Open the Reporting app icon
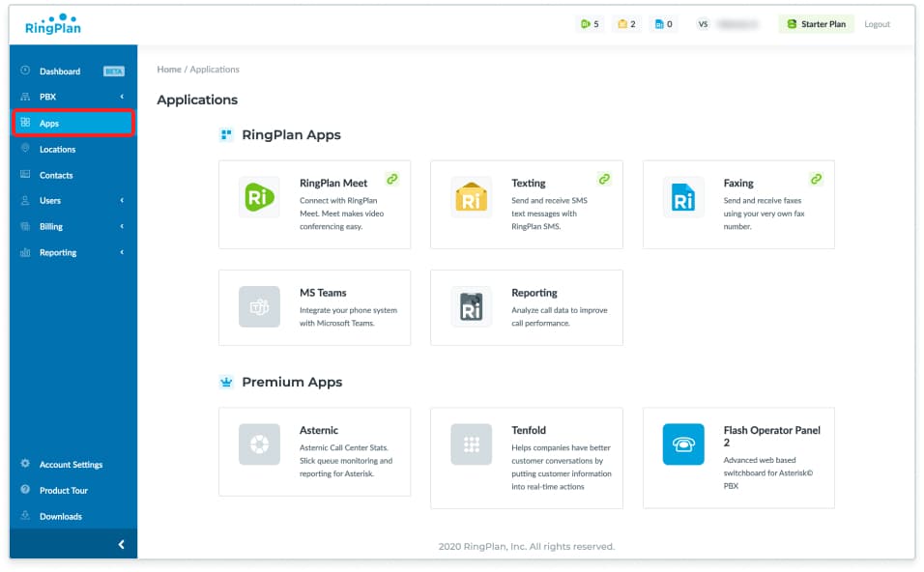This screenshot has height=572, width=924. tap(471, 307)
